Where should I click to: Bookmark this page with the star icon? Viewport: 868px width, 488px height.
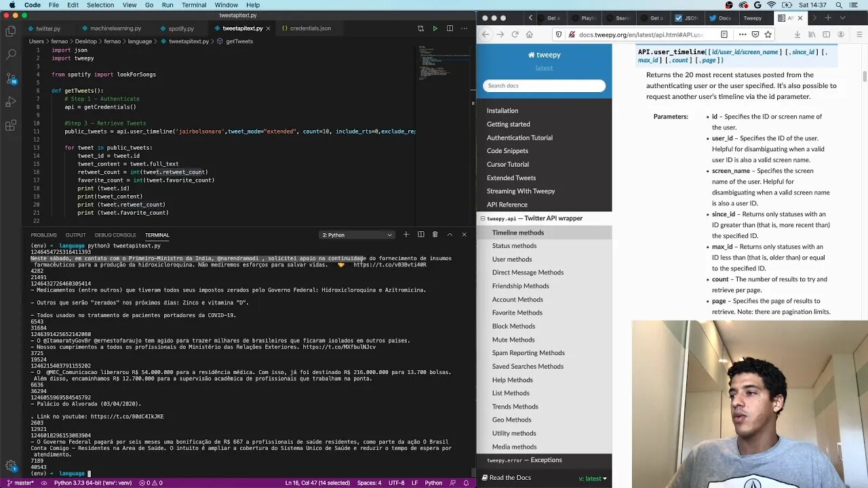[768, 35]
